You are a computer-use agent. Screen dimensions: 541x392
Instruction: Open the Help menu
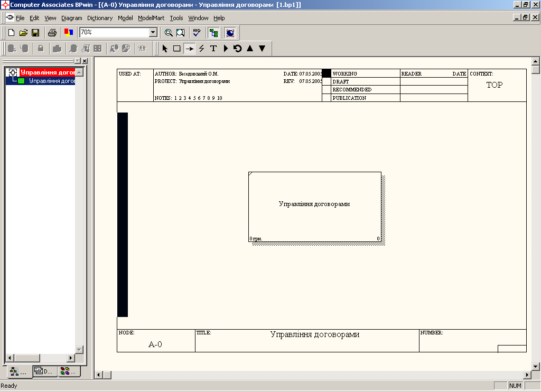(219, 18)
